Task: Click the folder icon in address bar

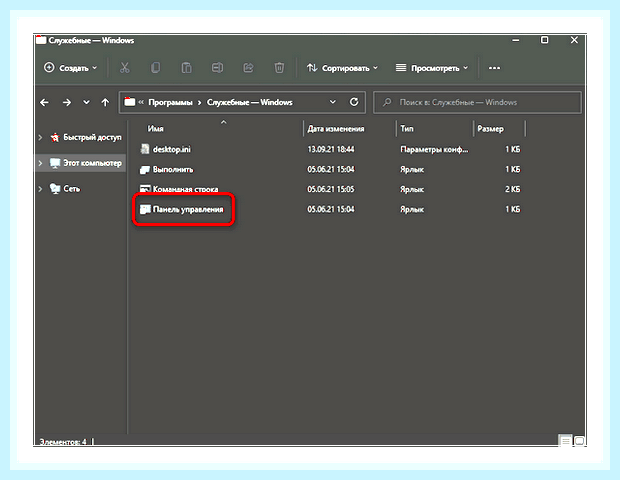Action: pos(130,102)
